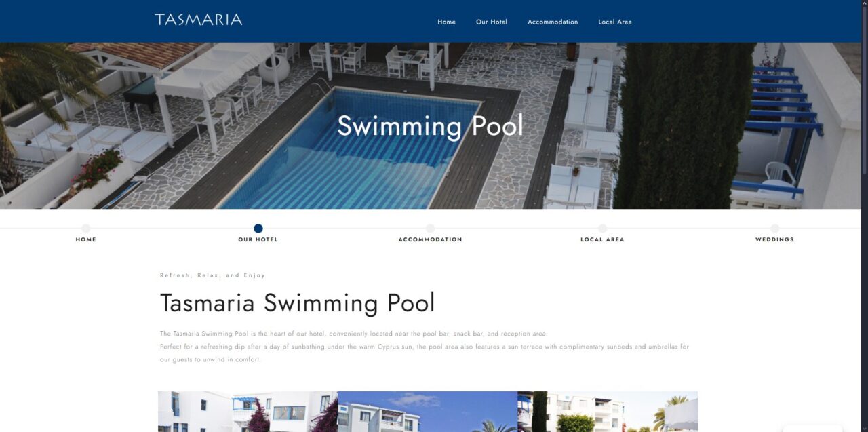Open the first gallery photo of white building

pyautogui.click(x=248, y=412)
